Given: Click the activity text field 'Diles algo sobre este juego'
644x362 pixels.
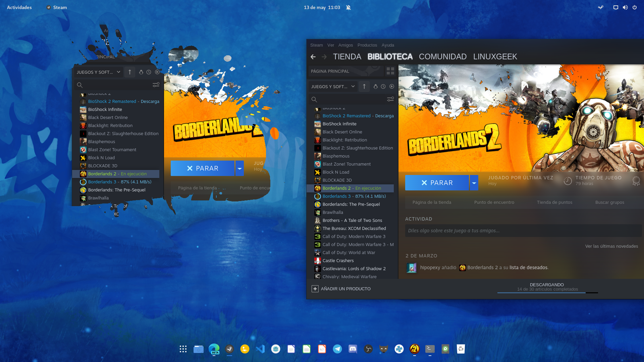Looking at the screenshot, I should (523, 231).
